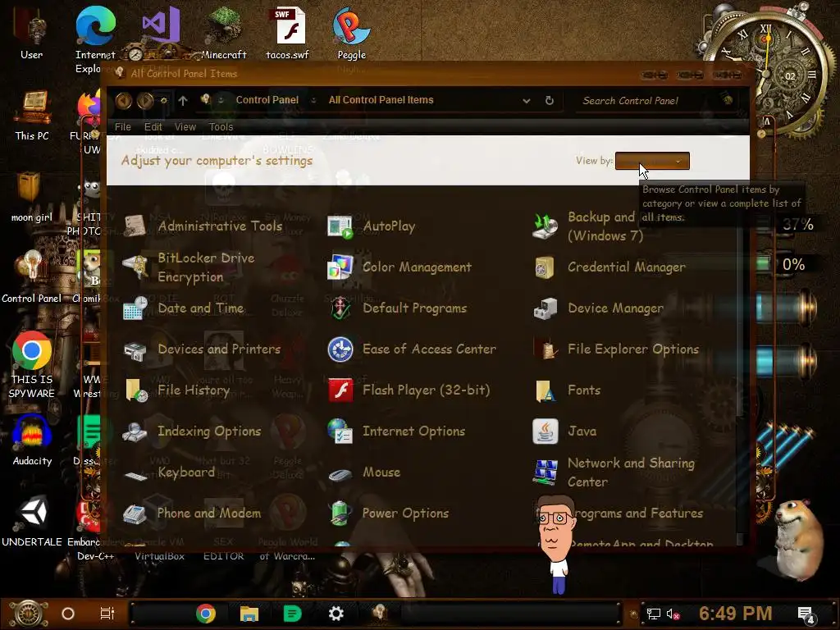Image resolution: width=840 pixels, height=630 pixels.
Task: Open UNDERTALE desktop shortcut
Action: pyautogui.click(x=32, y=522)
